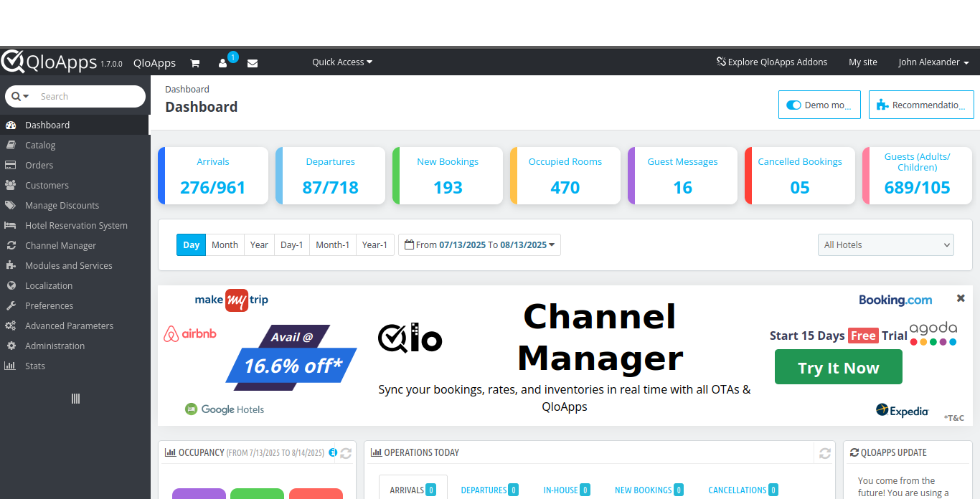Image resolution: width=980 pixels, height=499 pixels.
Task: Click the Orders menu label text
Action: click(39, 165)
